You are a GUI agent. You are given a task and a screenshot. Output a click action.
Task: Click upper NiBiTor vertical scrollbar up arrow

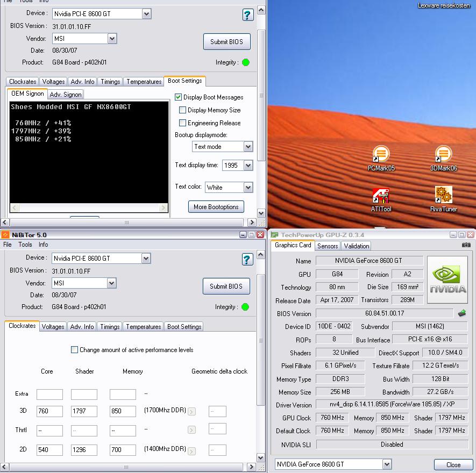(x=261, y=10)
